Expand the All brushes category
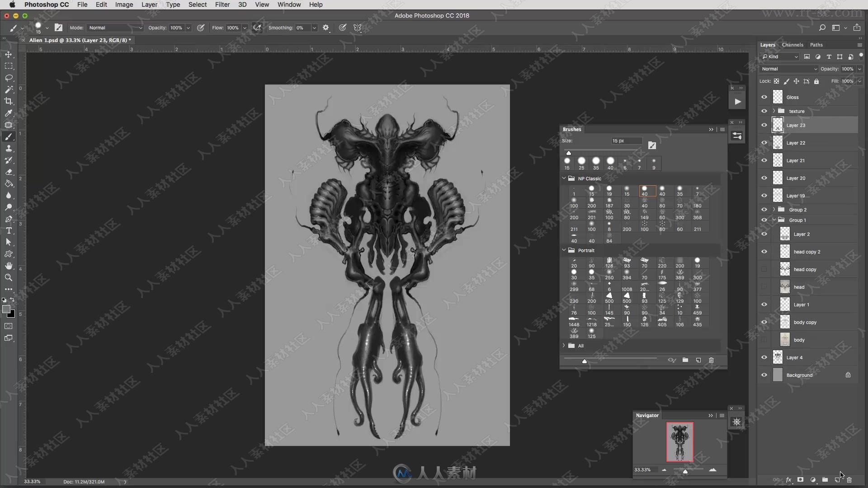Screen dimensions: 868x488 coord(564,346)
